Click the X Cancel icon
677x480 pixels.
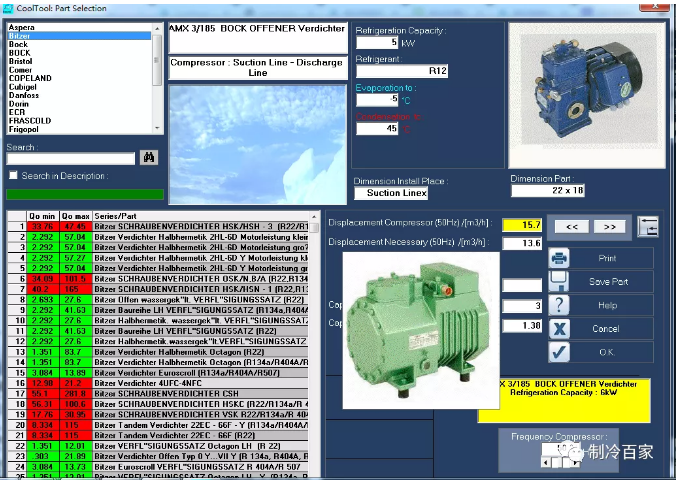tap(559, 328)
